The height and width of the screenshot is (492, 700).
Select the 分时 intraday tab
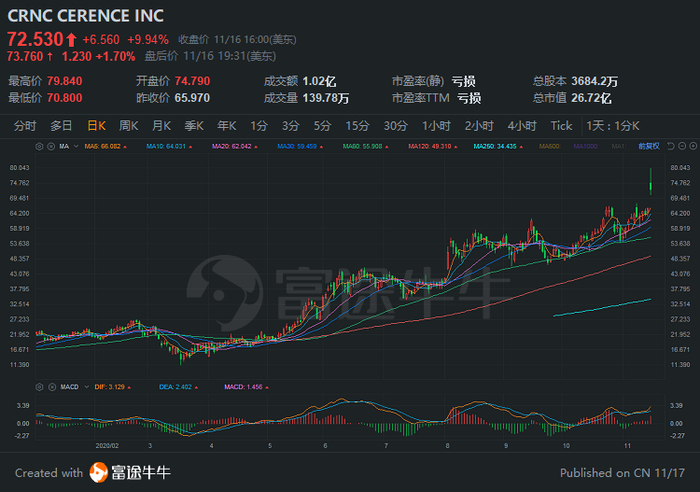click(26, 126)
